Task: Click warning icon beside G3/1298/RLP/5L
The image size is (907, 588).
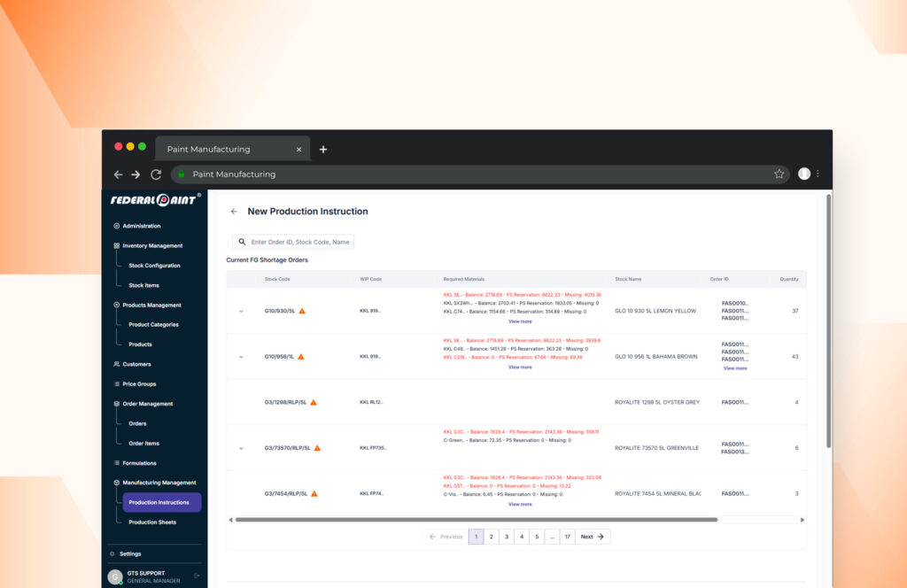Action: pyautogui.click(x=314, y=402)
